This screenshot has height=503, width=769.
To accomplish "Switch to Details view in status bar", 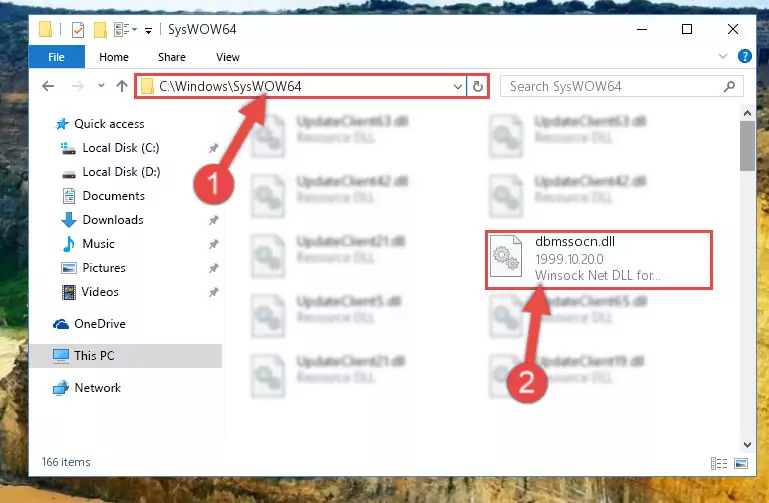I will pyautogui.click(x=719, y=463).
